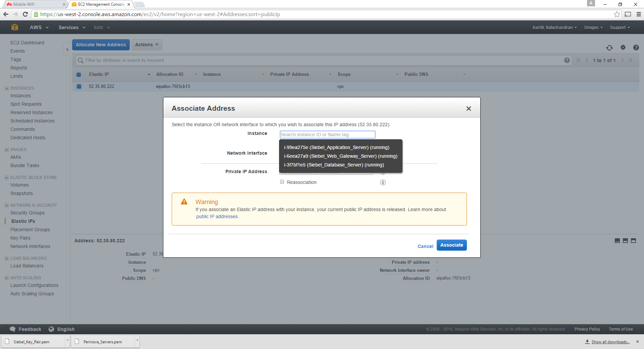Viewport: 644px width, 349px height.
Task: Open the console help question icon
Action: tap(636, 47)
